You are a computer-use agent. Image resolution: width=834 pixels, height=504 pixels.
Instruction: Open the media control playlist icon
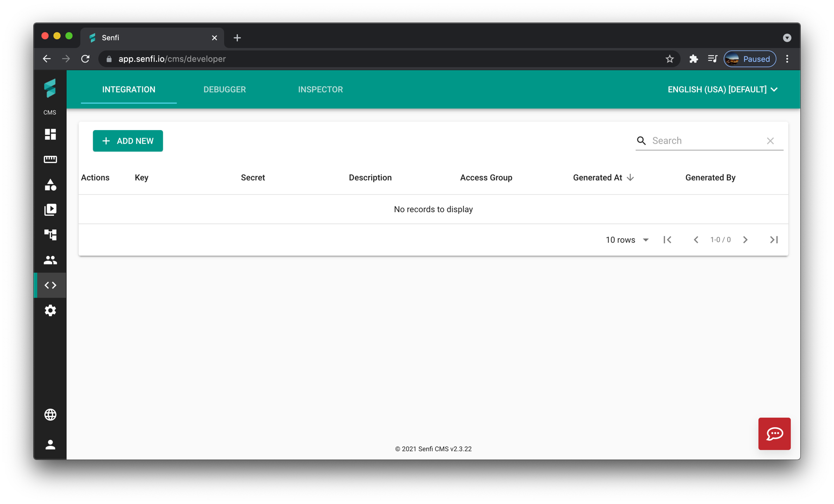[712, 59]
